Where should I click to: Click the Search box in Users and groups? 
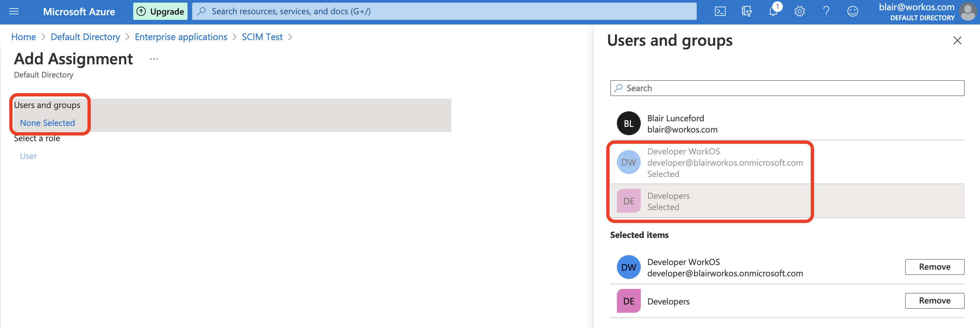787,88
